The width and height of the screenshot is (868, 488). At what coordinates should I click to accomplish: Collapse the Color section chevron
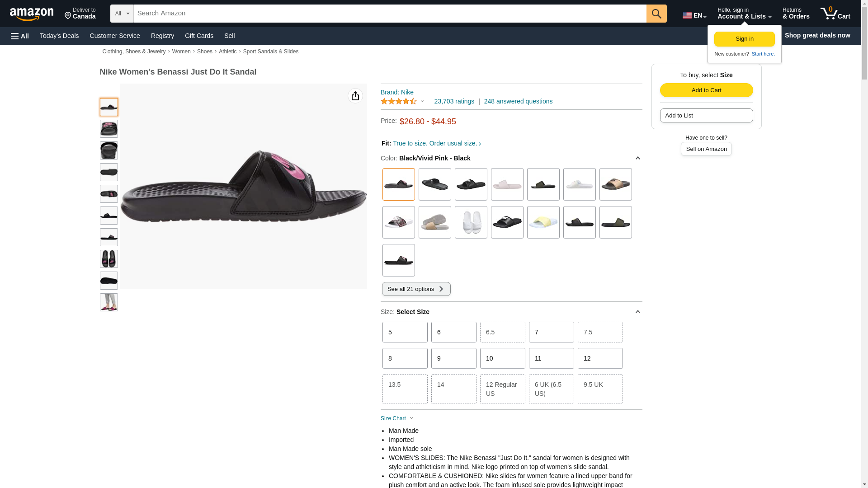[637, 158]
